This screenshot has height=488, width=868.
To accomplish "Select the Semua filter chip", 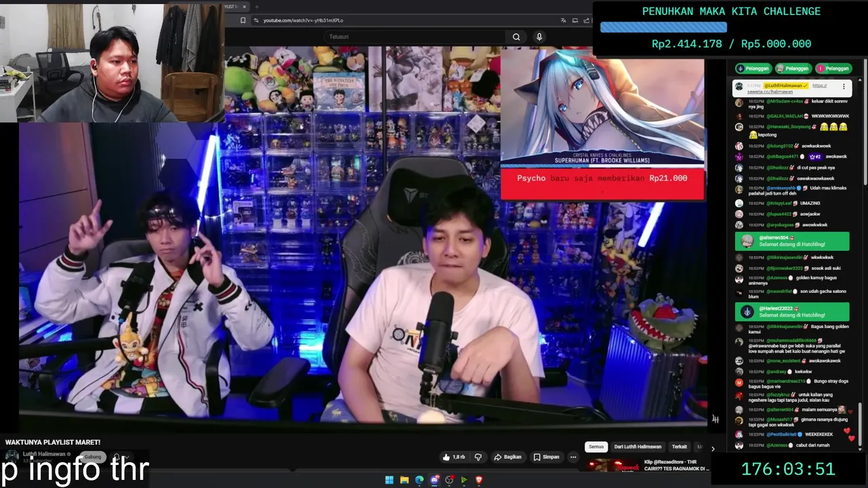I will coord(596,447).
